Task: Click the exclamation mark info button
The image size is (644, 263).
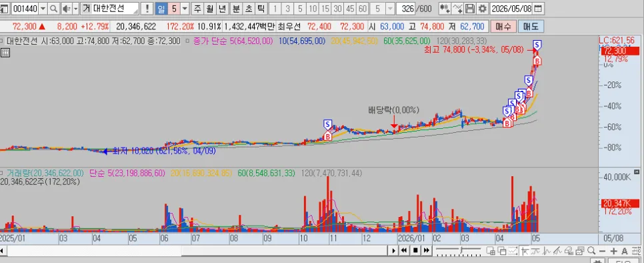Action: [147, 8]
